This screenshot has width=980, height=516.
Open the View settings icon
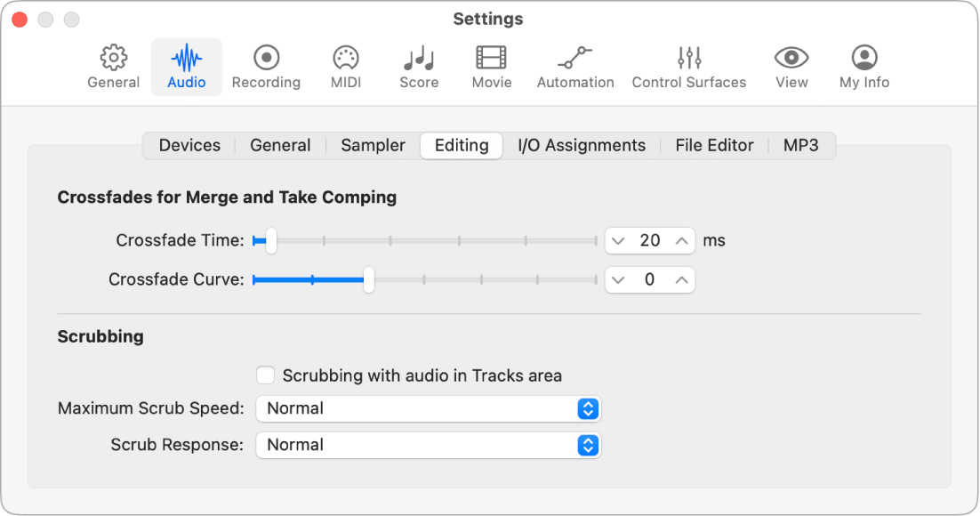click(x=791, y=67)
